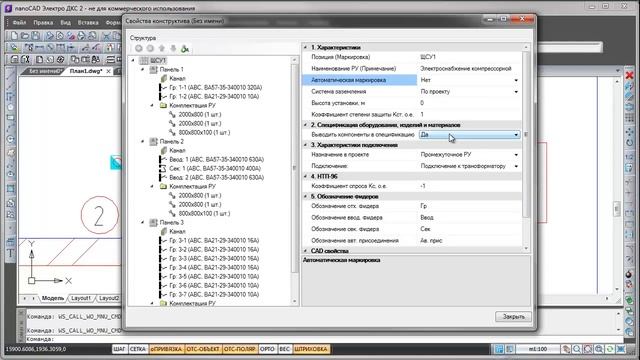Select the Text tool T icon in left toolbar

11,253
